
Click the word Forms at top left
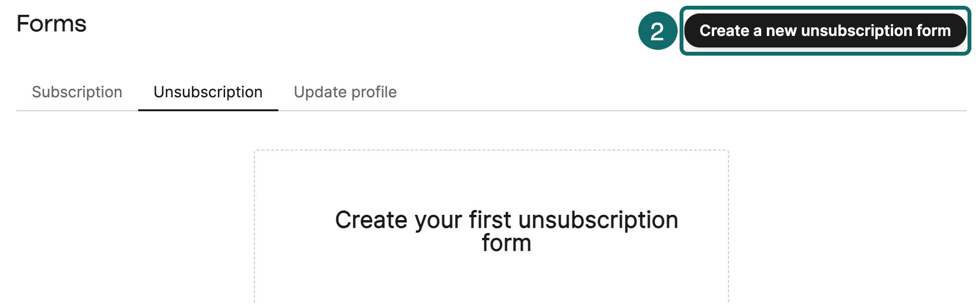[51, 23]
